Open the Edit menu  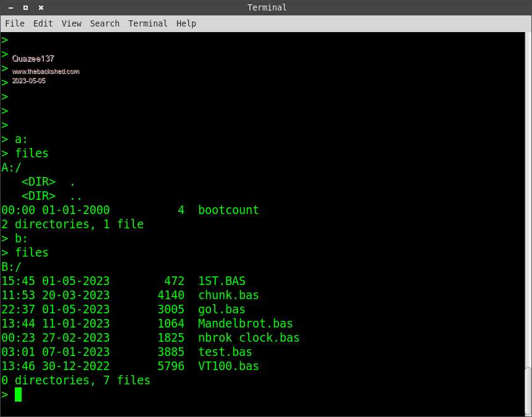tap(43, 23)
